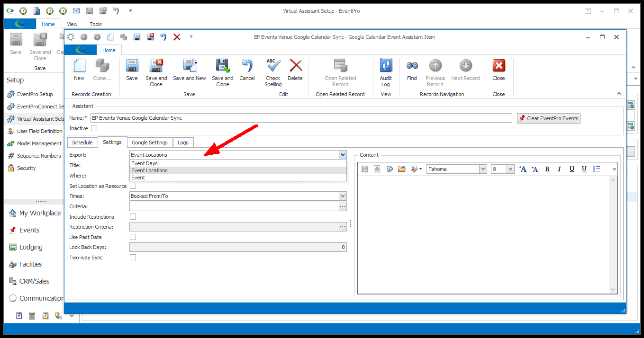Open Lodging module in navigation
This screenshot has width=644, height=338.
(x=31, y=247)
